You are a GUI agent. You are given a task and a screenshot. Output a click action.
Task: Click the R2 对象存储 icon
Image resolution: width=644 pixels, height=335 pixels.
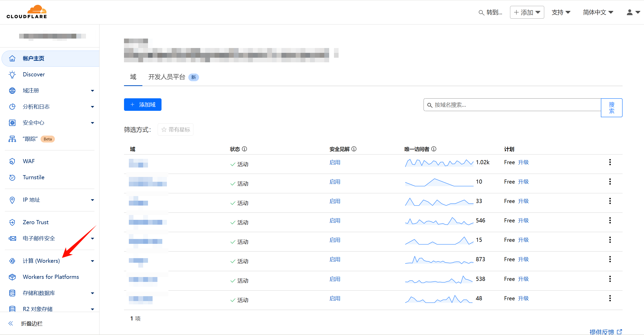pyautogui.click(x=12, y=309)
